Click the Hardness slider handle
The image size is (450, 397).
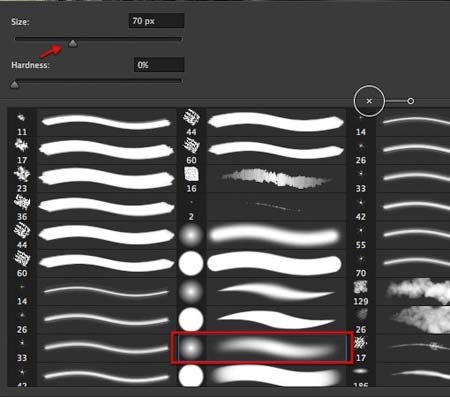coord(14,85)
